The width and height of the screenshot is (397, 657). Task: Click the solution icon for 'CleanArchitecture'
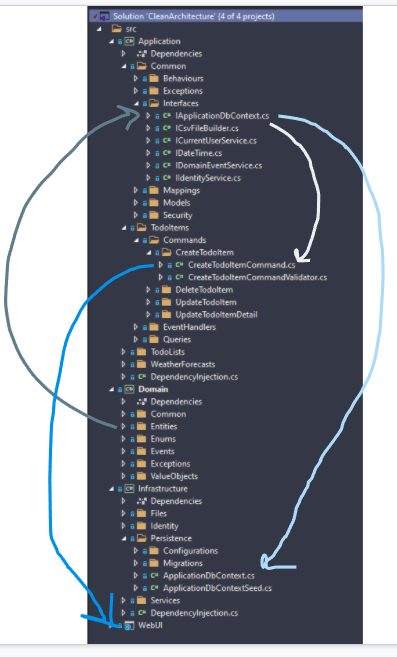[104, 16]
